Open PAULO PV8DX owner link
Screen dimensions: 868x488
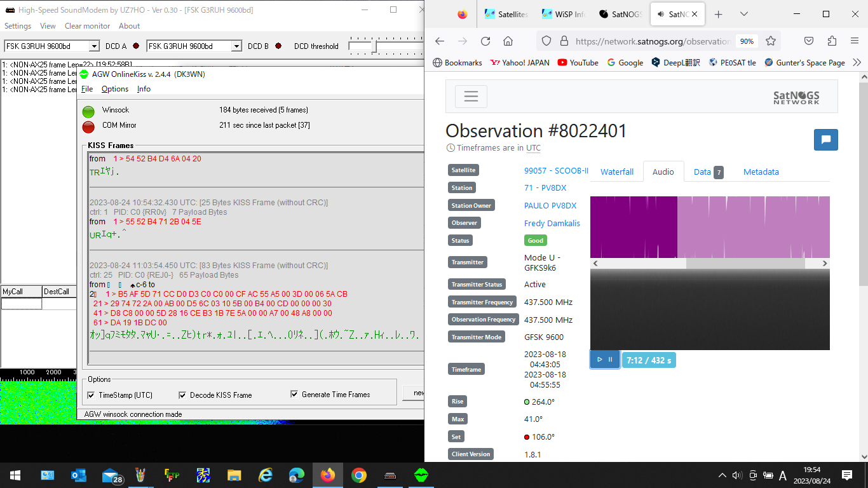550,205
